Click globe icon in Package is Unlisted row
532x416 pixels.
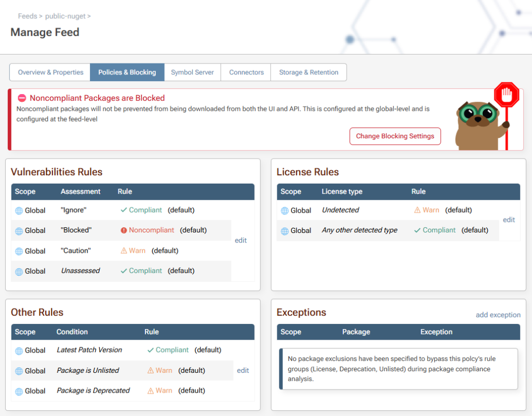tap(19, 371)
